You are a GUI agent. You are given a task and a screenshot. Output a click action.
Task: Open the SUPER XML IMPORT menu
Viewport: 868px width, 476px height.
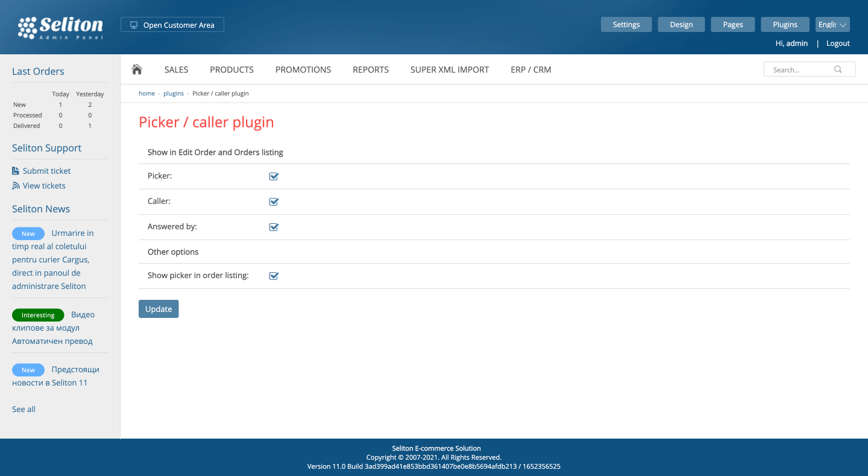tap(450, 70)
